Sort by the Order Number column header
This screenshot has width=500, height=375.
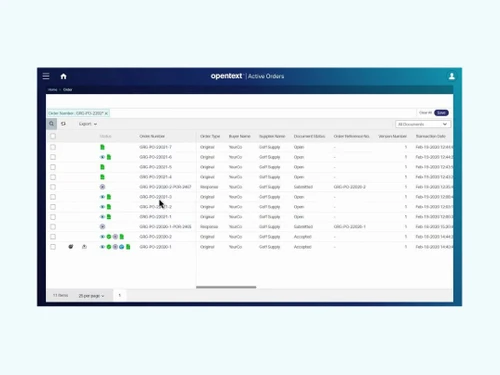[x=152, y=136]
